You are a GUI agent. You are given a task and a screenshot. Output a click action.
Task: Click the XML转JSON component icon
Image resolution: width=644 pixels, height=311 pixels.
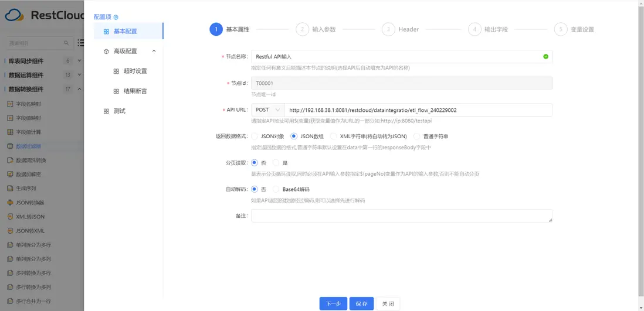(11, 216)
